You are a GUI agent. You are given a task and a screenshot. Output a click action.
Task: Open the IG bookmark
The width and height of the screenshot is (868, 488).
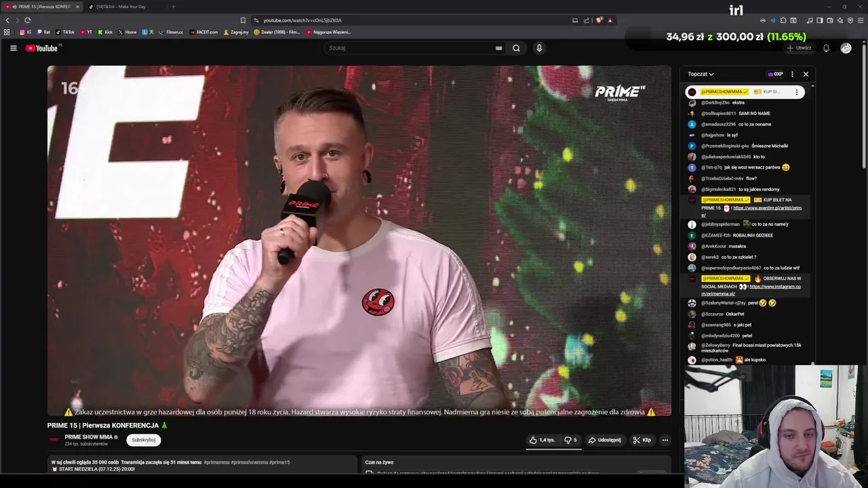click(x=25, y=32)
